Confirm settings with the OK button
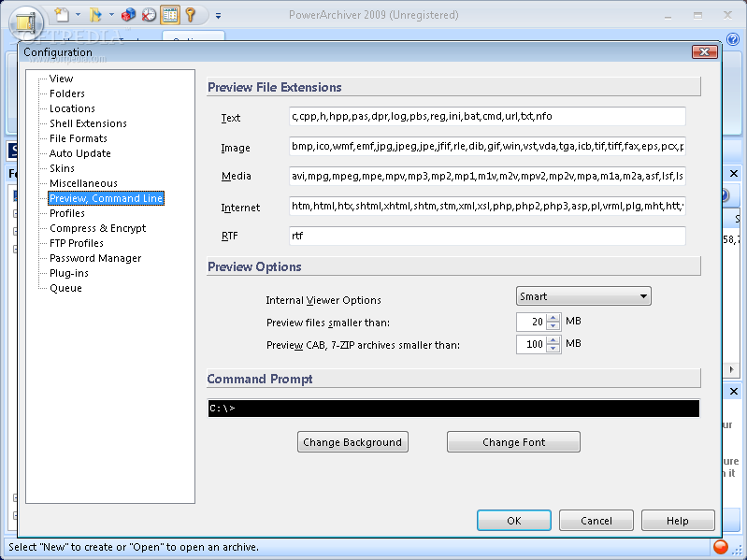 pyautogui.click(x=514, y=521)
